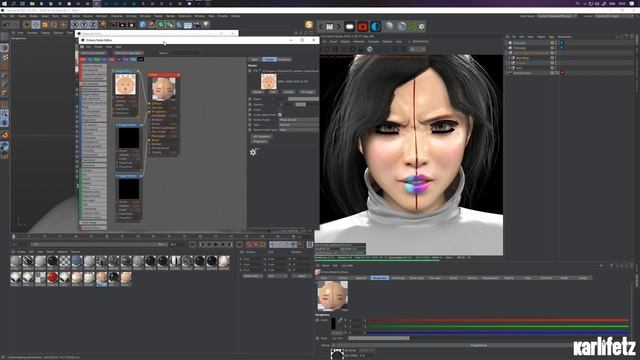
Task: Switch to Basic tab in Node Editor
Action: (x=255, y=60)
